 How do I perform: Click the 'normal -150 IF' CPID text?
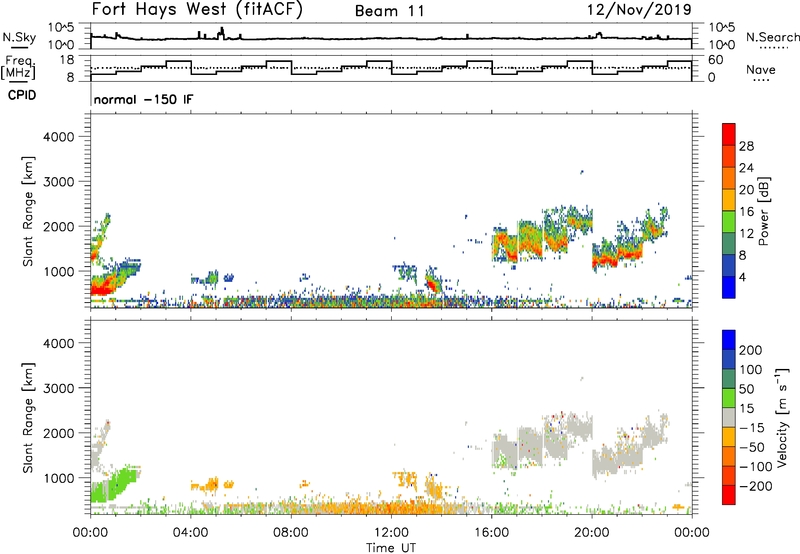143,99
